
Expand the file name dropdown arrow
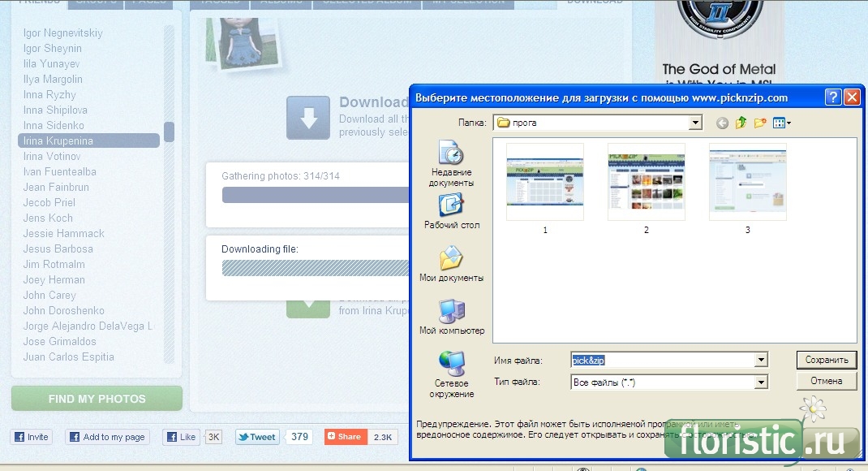click(x=760, y=360)
